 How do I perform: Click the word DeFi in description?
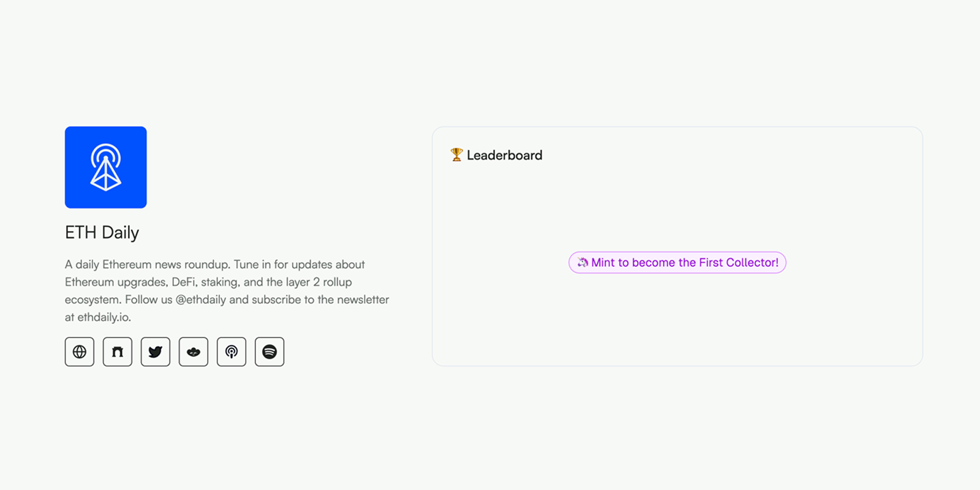click(x=184, y=282)
